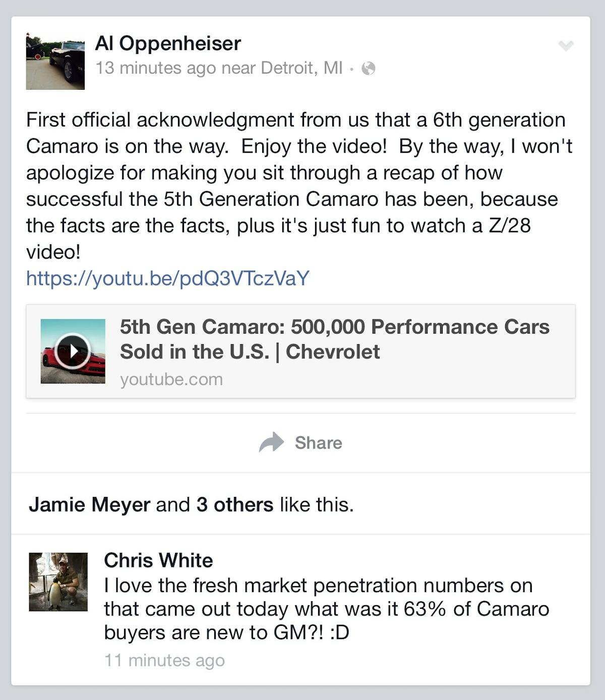Click the 'like this.' likes summary text
The width and height of the screenshot is (605, 700).
[x=317, y=504]
